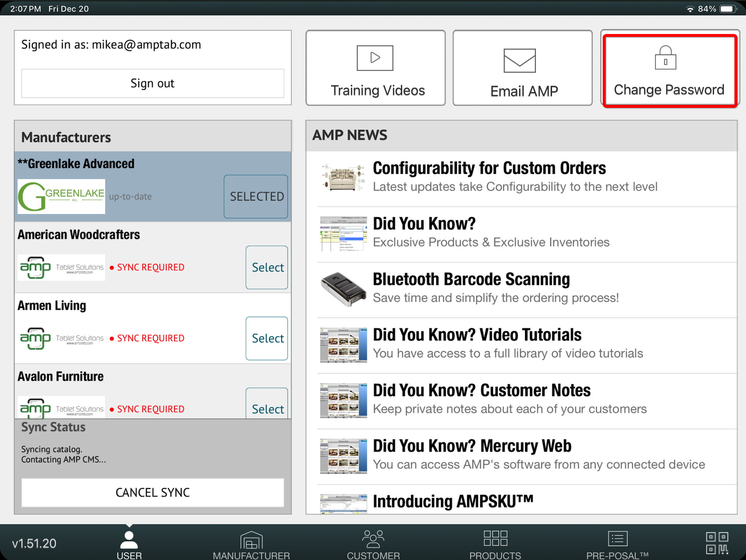The width and height of the screenshot is (746, 560).
Task: Open the QR code scanner icon
Action: click(717, 543)
